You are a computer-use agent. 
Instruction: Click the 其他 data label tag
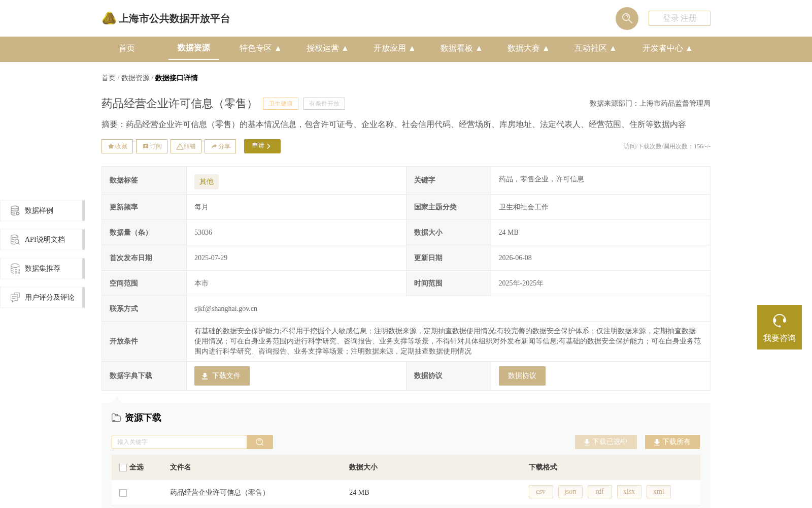(x=207, y=182)
